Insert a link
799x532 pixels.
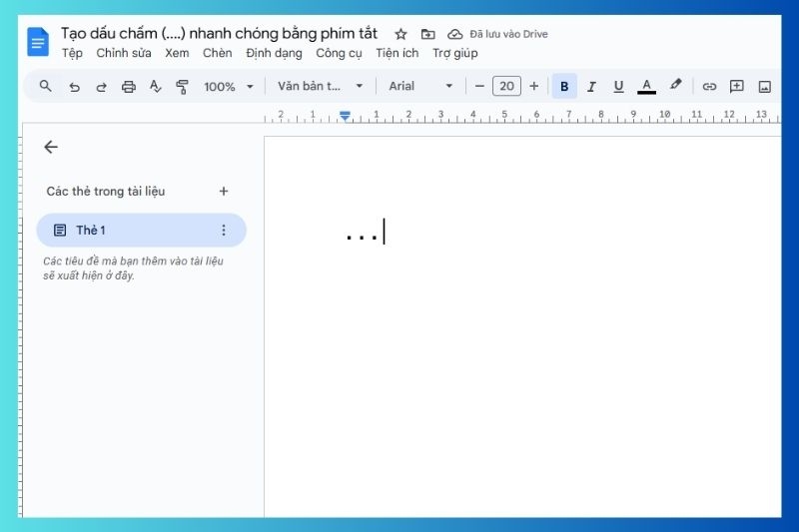[x=709, y=87]
